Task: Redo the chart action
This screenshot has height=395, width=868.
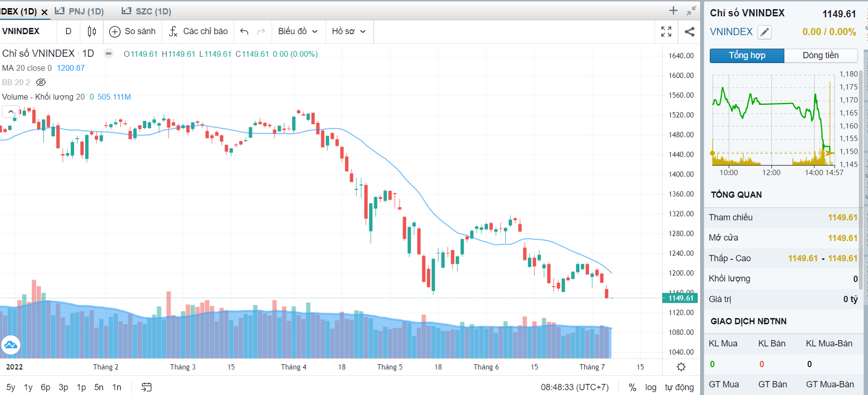Action: click(261, 32)
